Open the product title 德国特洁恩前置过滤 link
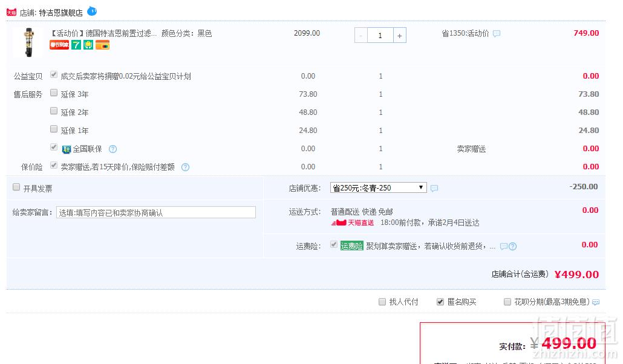Image resolution: width=623 pixels, height=364 pixels. click(103, 33)
